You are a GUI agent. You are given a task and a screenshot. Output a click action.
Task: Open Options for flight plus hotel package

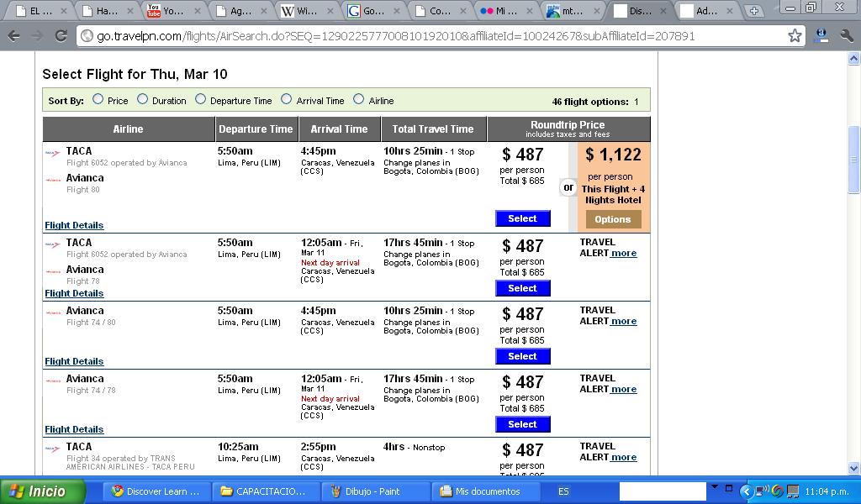point(613,219)
